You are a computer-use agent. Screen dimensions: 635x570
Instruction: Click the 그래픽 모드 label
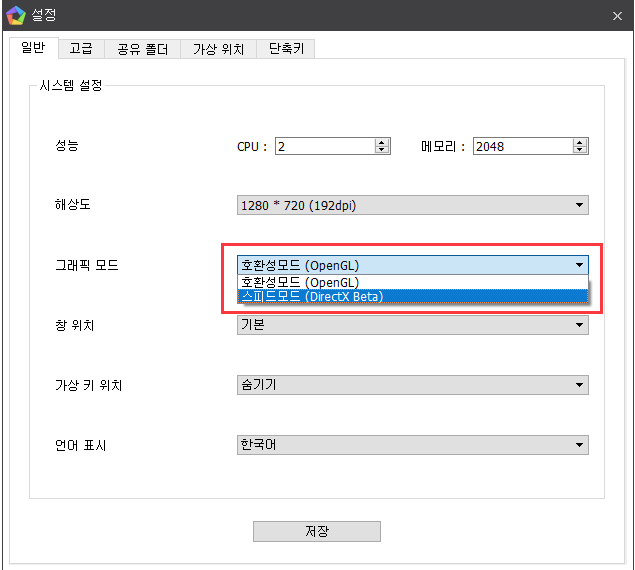click(x=87, y=265)
